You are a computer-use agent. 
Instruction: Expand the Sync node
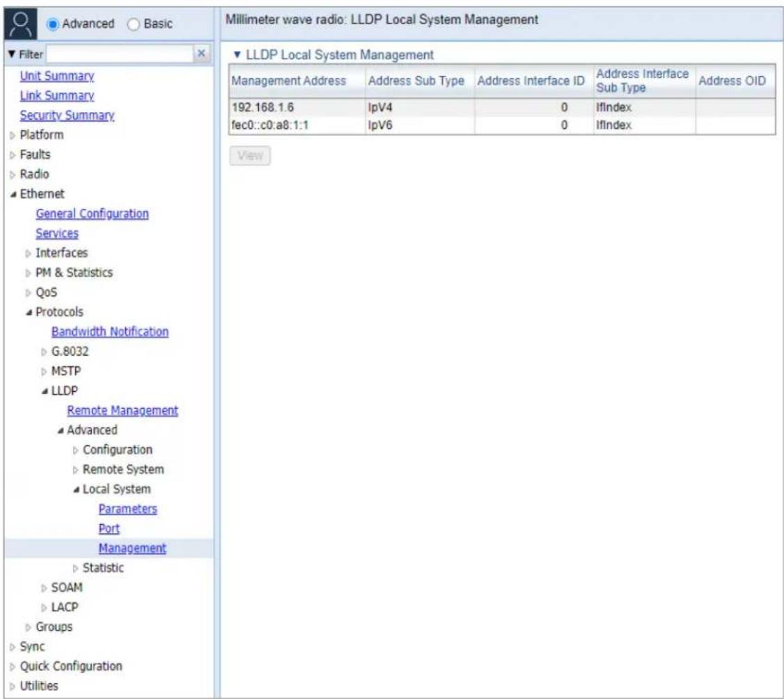click(x=13, y=647)
